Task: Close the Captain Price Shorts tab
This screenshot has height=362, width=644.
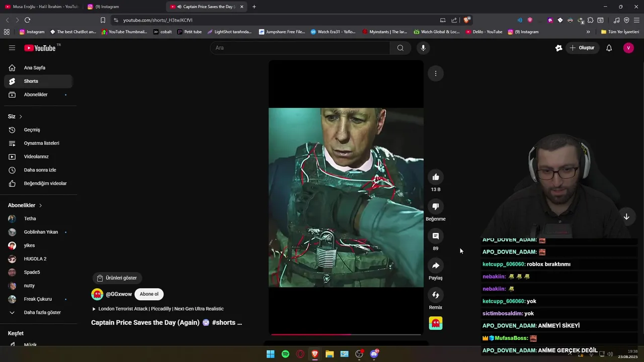Action: tap(242, 7)
